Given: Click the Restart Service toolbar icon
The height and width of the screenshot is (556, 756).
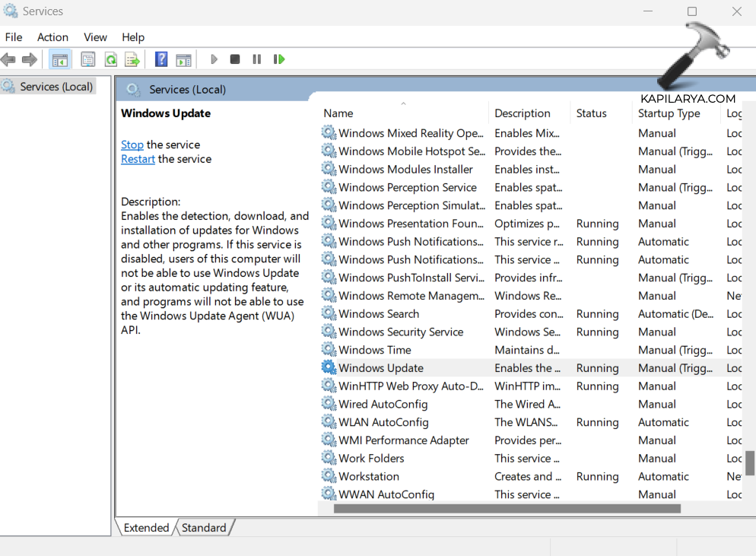Looking at the screenshot, I should click(279, 59).
